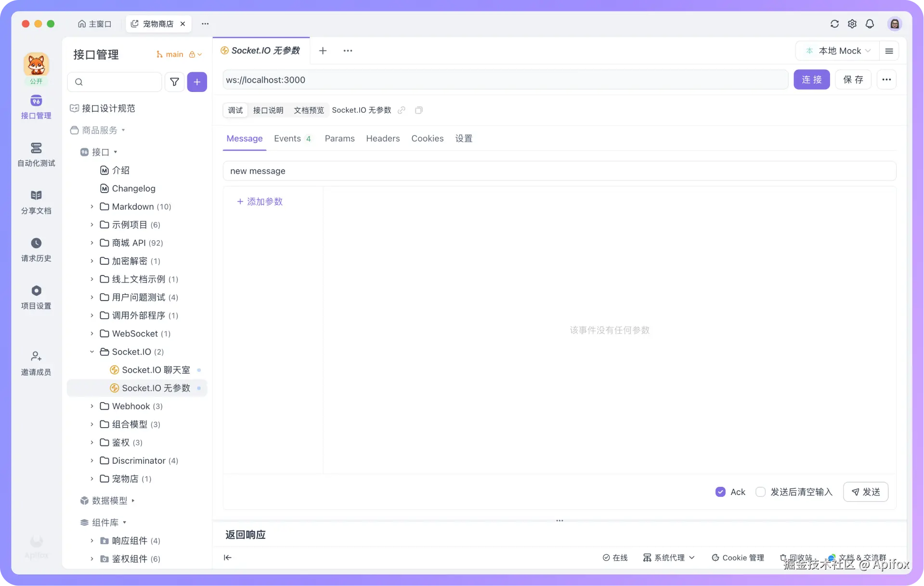Viewport: 924px width, 586px height.
Task: Open the settings gear in the title bar
Action: [852, 24]
